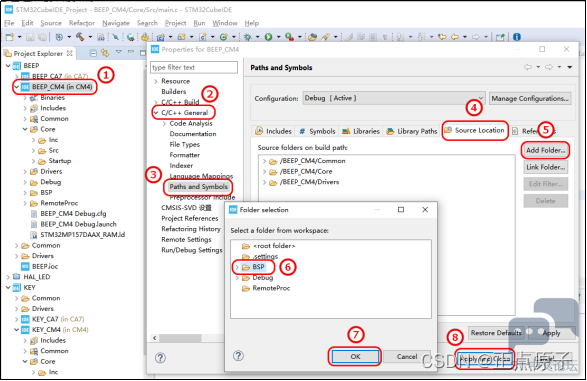
Task: Click the run with red toolbox icon
Action: click(x=289, y=37)
